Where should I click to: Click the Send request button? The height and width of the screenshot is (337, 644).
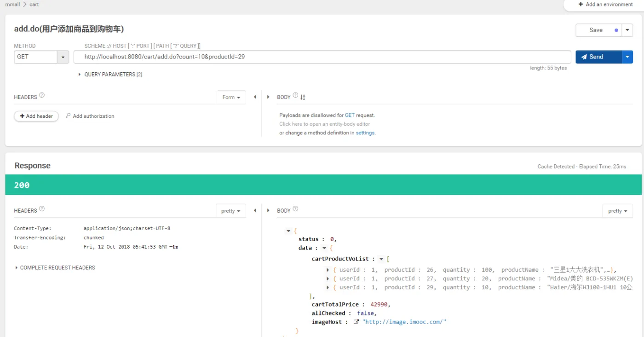click(x=598, y=57)
